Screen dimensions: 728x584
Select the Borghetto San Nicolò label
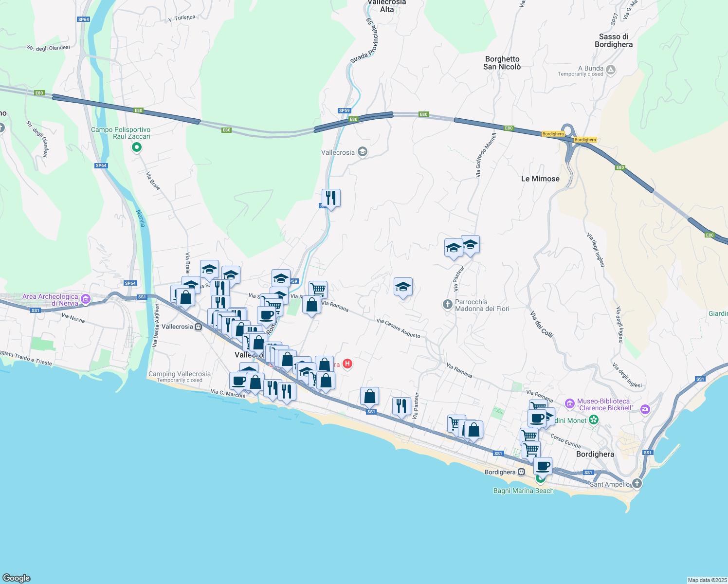[x=502, y=63]
